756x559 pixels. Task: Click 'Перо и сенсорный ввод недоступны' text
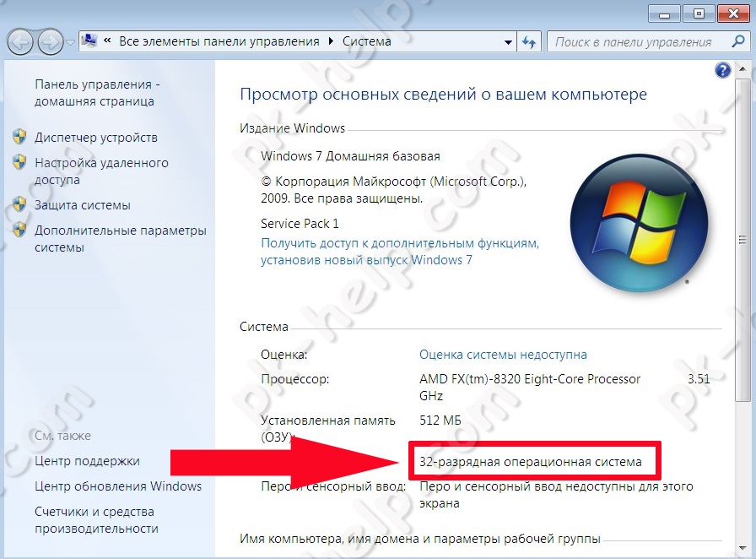(556, 495)
